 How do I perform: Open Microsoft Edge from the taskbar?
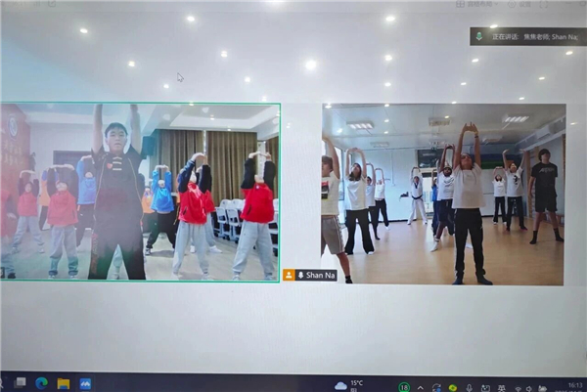coord(42,383)
